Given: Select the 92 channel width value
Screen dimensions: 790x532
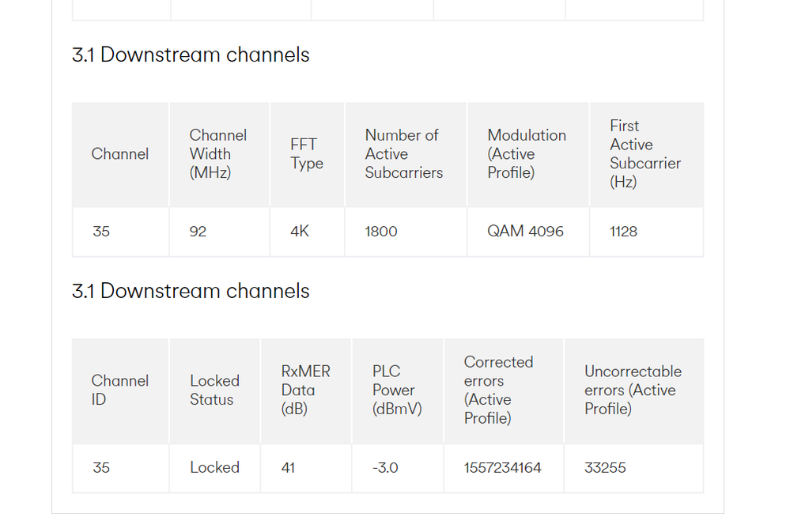Looking at the screenshot, I should click(x=198, y=232).
